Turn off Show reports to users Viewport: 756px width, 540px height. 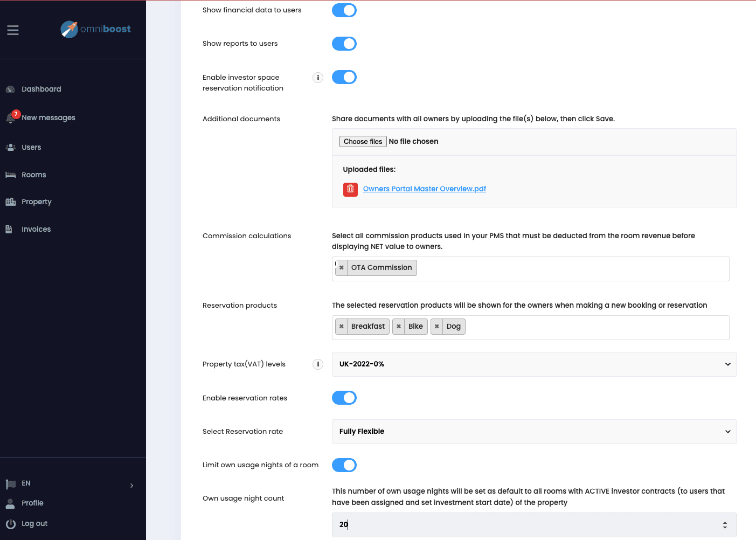click(x=344, y=44)
